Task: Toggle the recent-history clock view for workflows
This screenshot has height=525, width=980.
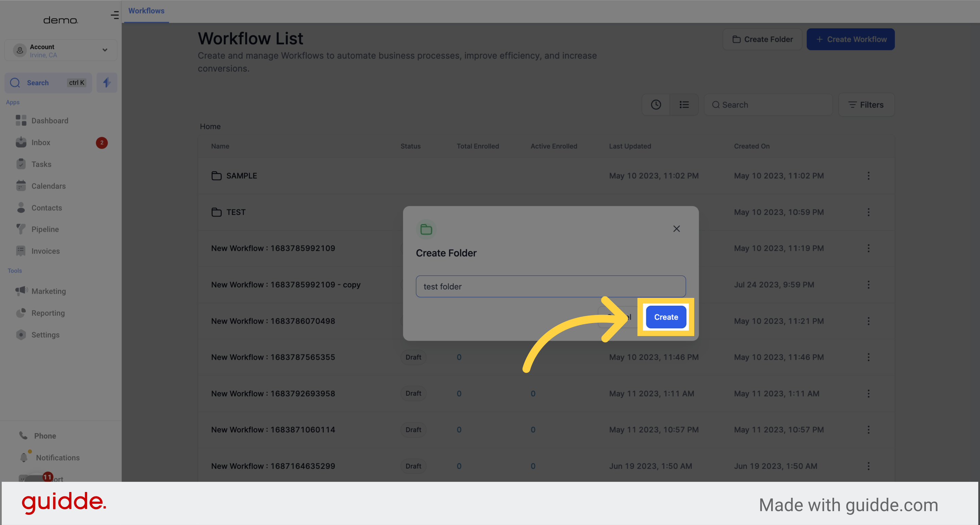Action: pos(655,104)
